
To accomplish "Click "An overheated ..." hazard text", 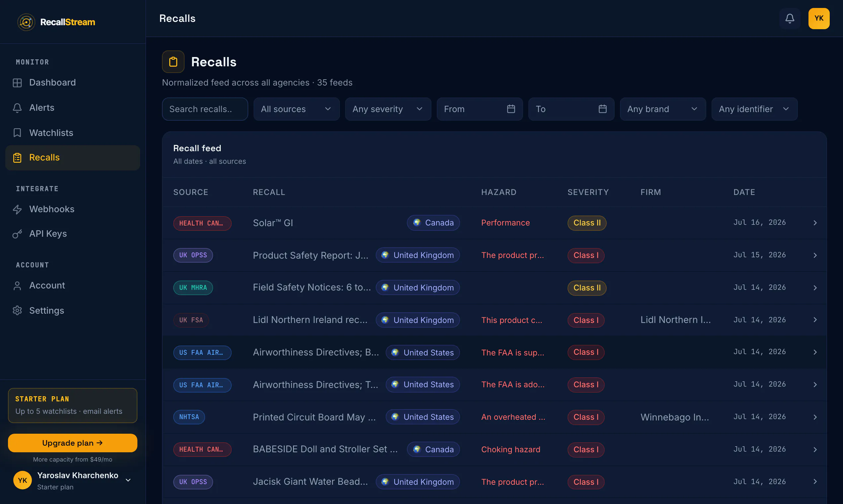I will [513, 417].
